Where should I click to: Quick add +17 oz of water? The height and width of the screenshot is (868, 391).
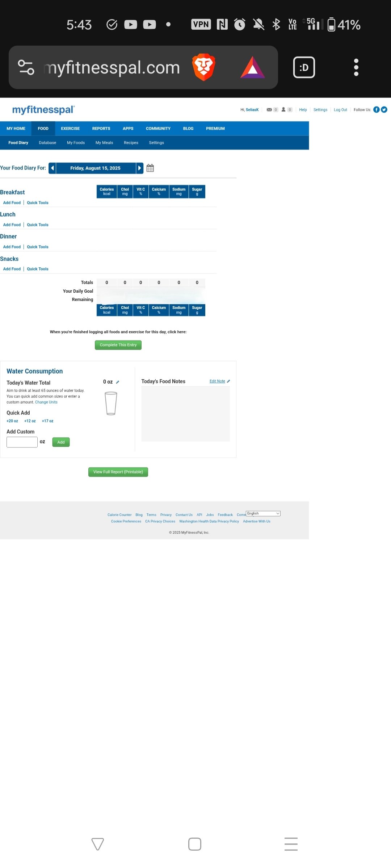click(x=47, y=421)
